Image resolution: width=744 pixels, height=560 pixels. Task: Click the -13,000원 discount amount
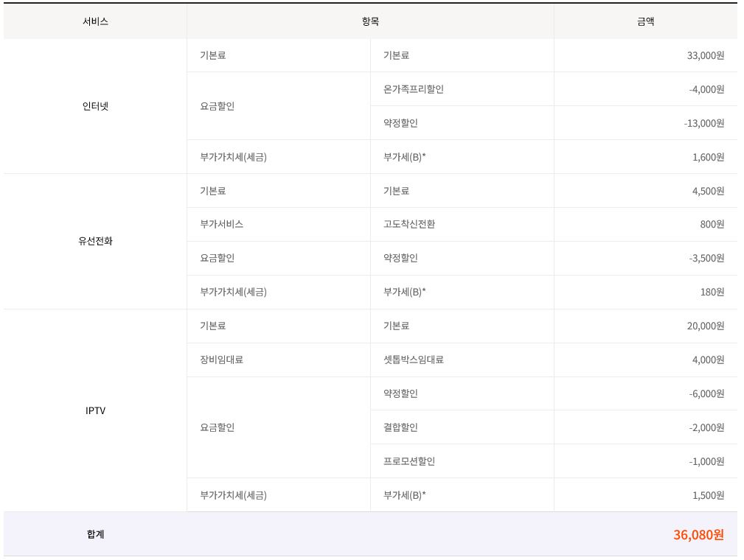703,123
